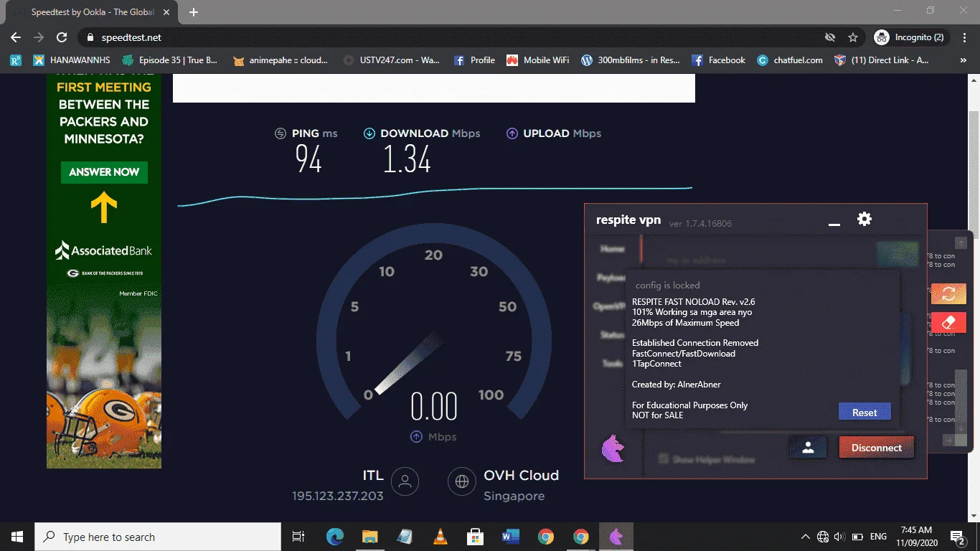This screenshot has height=551, width=980.
Task: Show hidden system tray icons
Action: [806, 537]
